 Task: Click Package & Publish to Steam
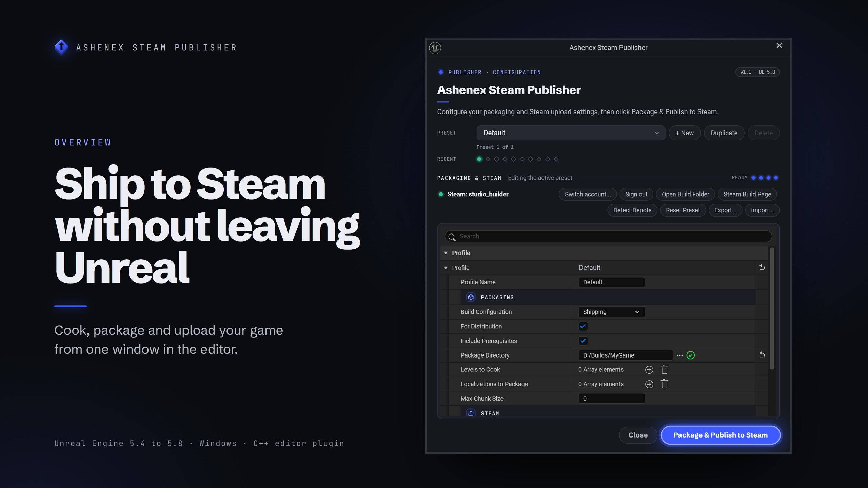coord(720,435)
